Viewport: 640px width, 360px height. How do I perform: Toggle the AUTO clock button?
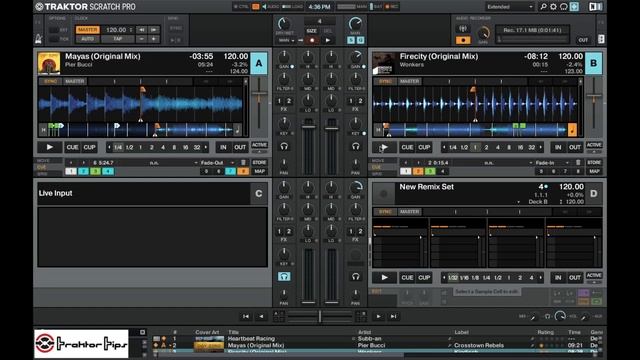pos(87,39)
